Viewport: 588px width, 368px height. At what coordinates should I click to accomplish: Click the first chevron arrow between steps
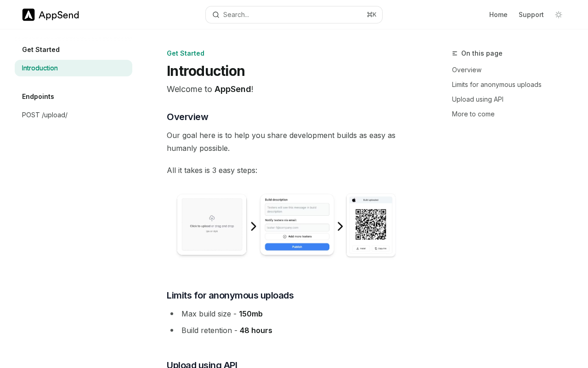point(254,226)
